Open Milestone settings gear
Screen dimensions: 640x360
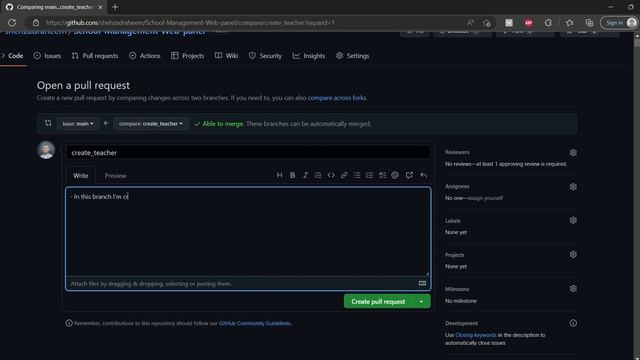(x=573, y=289)
